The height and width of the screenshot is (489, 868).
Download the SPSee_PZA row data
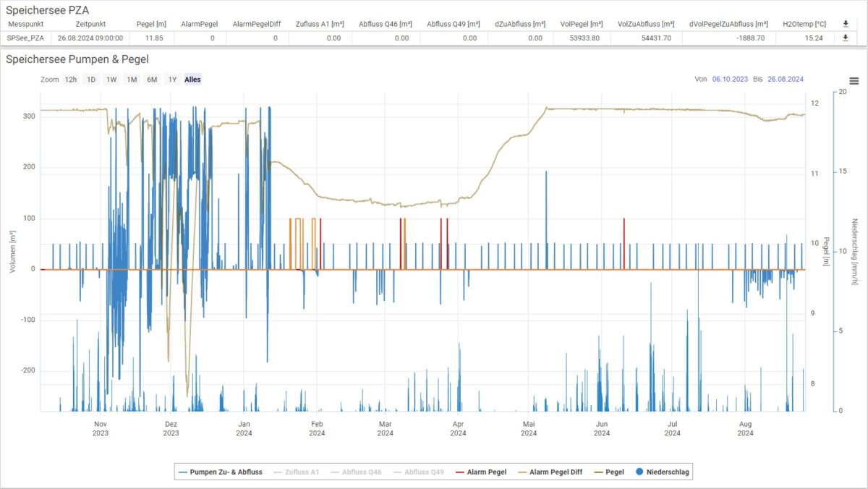846,38
